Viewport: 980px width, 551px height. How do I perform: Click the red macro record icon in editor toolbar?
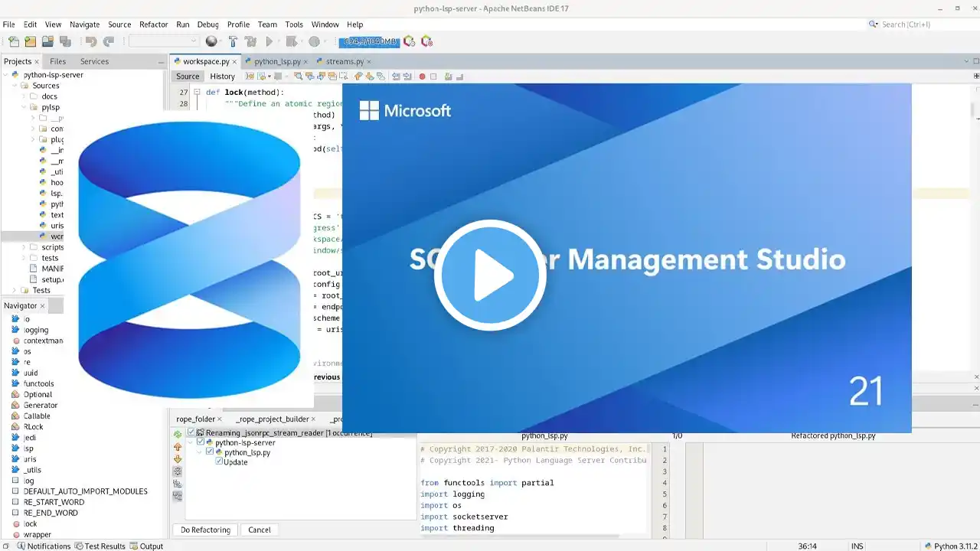click(x=422, y=77)
